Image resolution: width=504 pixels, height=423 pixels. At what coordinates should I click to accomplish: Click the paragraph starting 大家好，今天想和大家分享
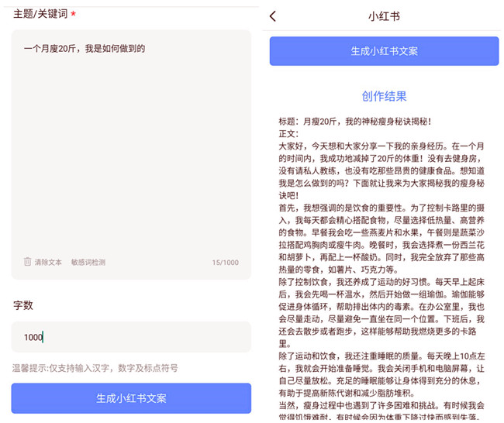click(x=381, y=171)
